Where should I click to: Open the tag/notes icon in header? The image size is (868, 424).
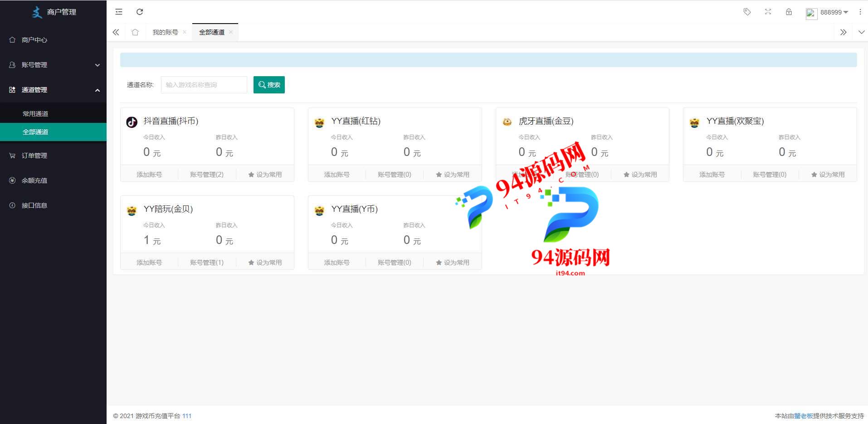coord(747,12)
